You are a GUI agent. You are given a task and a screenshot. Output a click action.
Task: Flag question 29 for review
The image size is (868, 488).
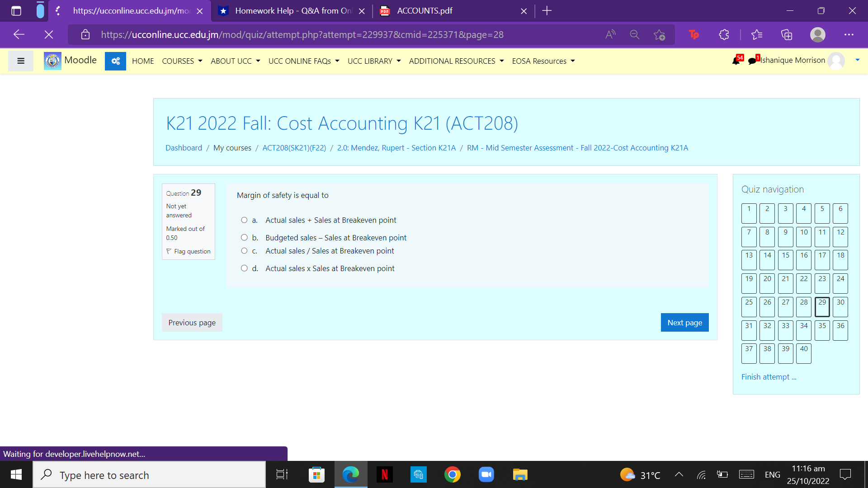188,251
